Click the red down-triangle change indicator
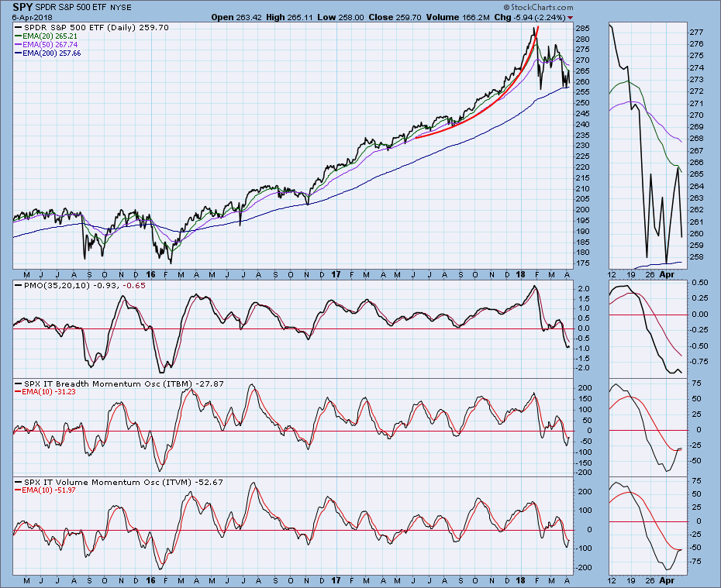 (x=571, y=18)
